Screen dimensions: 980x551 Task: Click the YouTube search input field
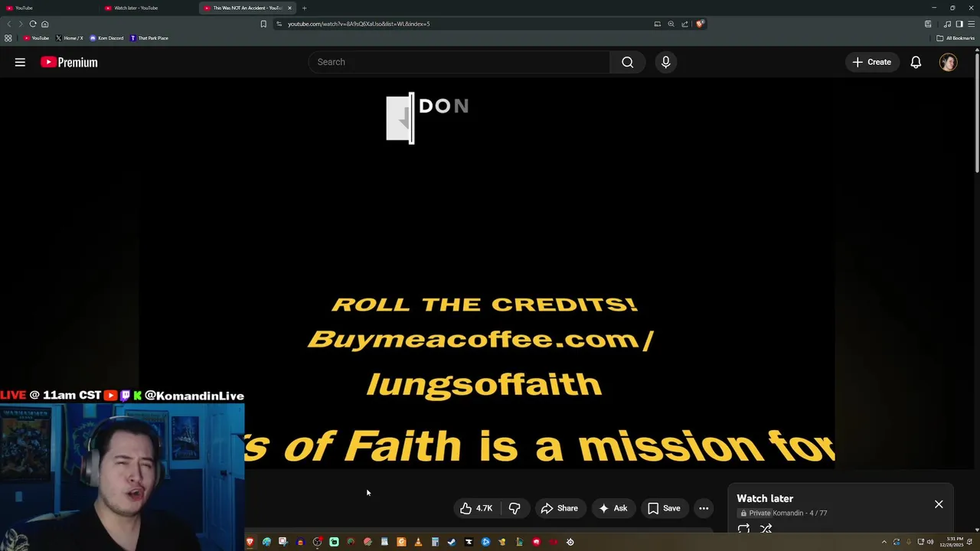tap(459, 62)
